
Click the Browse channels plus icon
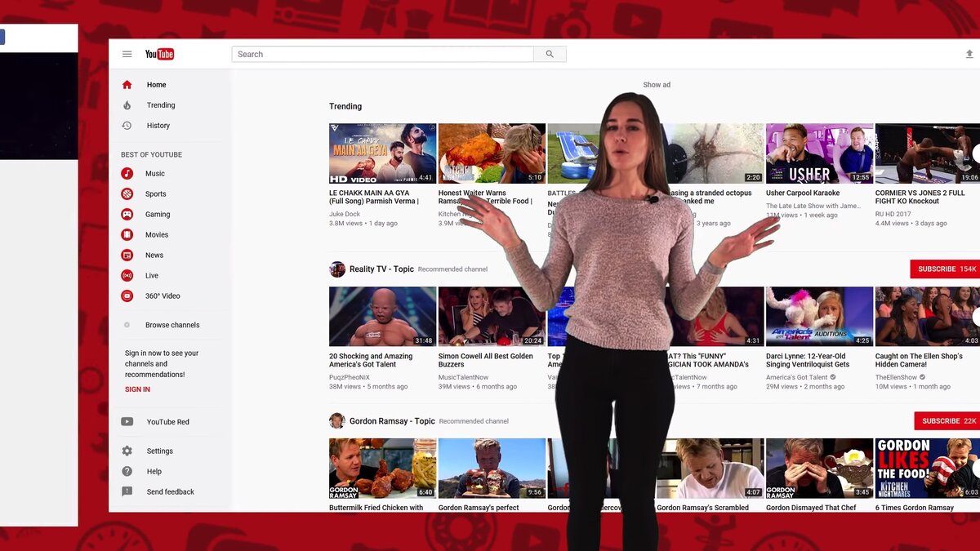[127, 325]
